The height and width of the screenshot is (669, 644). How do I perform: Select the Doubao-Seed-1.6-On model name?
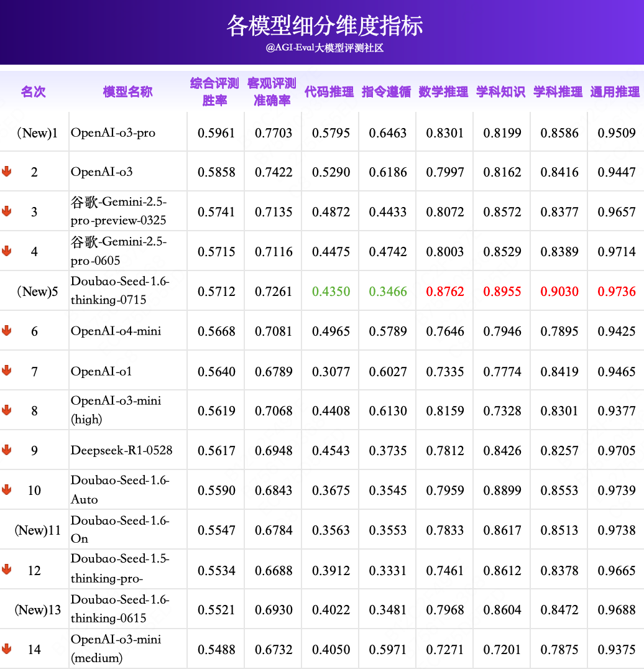click(120, 530)
